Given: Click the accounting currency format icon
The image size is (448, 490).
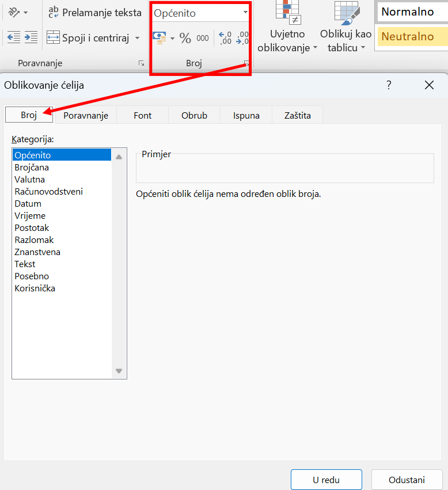Looking at the screenshot, I should (x=160, y=39).
